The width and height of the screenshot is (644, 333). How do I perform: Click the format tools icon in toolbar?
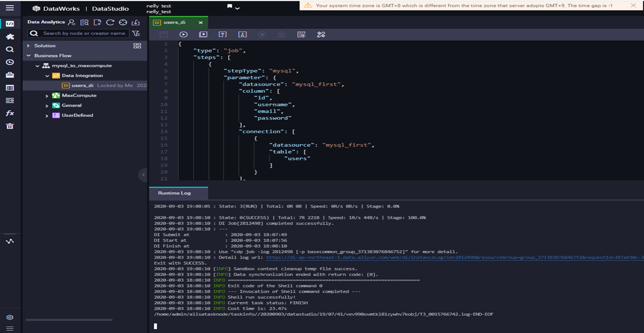[321, 35]
